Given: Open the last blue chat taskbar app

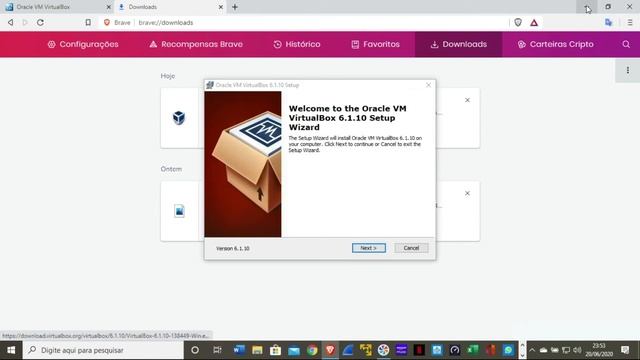Looking at the screenshot, I should [x=508, y=350].
